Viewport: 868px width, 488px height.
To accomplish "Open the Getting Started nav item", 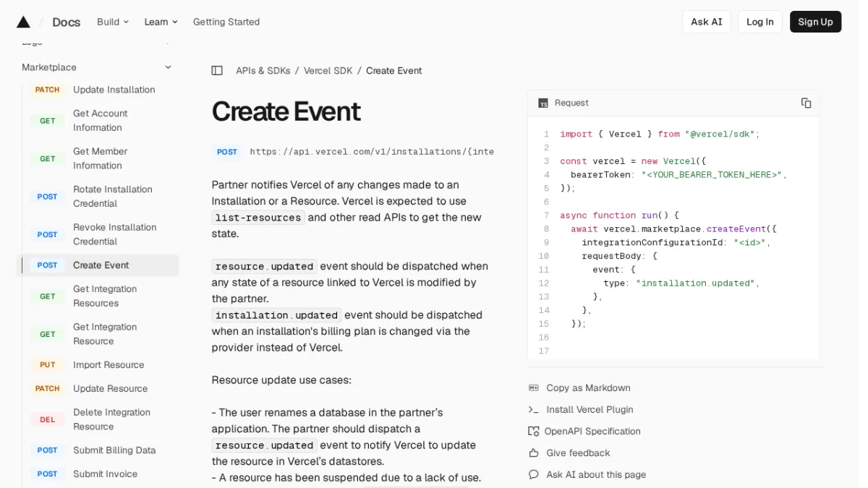I will [226, 22].
